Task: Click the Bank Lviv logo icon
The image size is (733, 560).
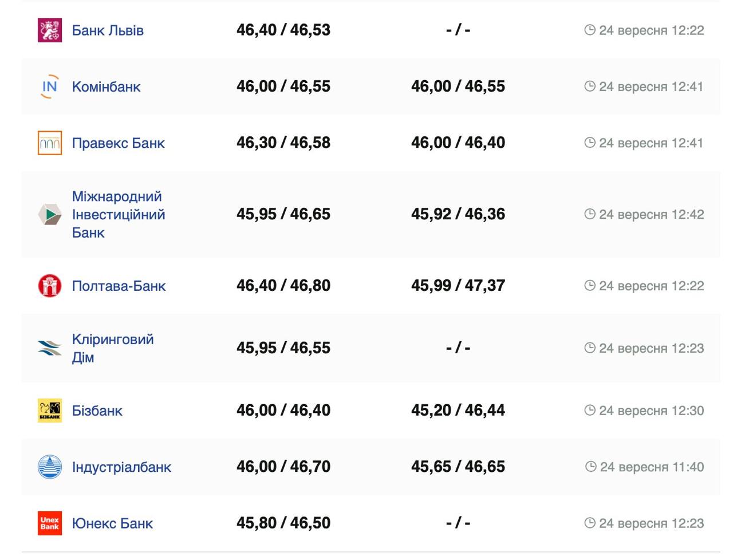Action: click(50, 30)
